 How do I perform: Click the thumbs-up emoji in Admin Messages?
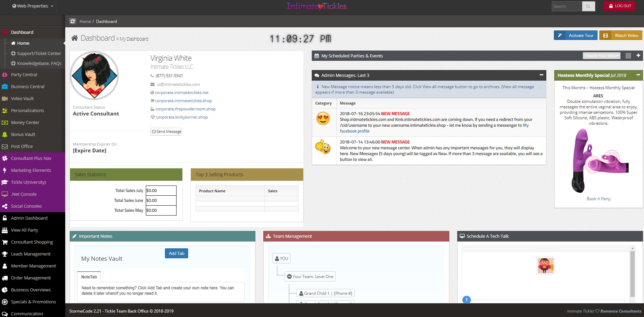point(323,147)
